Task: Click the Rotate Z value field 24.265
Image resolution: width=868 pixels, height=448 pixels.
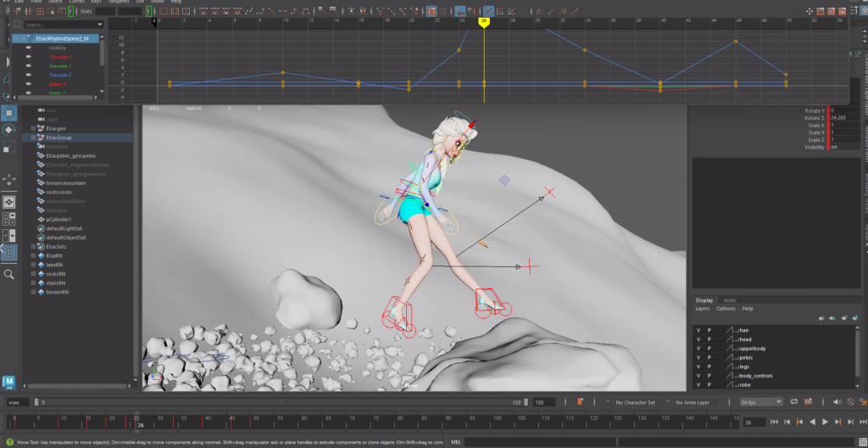Action: pos(845,118)
